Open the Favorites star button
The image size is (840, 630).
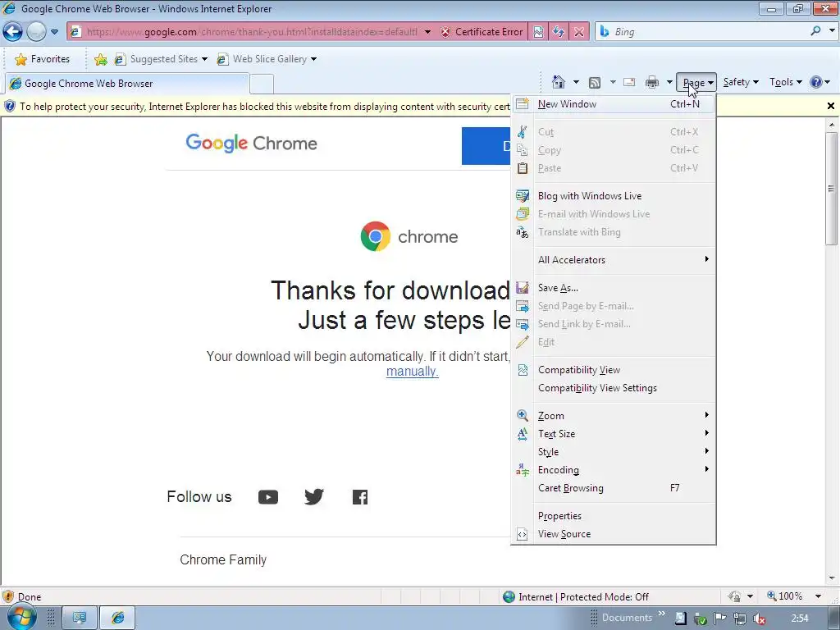[x=43, y=59]
